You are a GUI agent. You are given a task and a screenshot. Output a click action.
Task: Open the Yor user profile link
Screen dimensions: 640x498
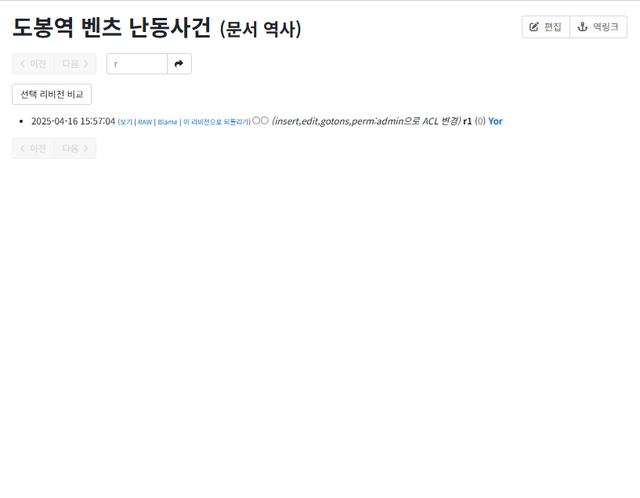(x=496, y=121)
